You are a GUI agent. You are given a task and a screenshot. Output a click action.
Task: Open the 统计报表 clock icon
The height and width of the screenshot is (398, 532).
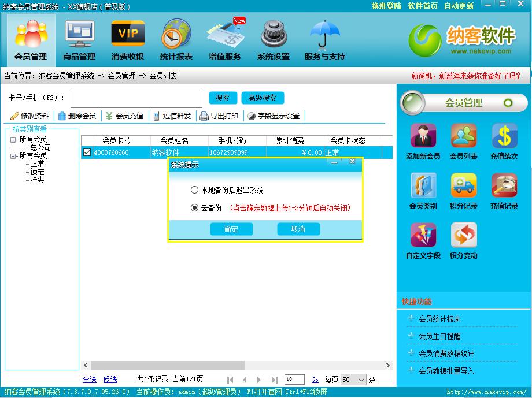(176, 35)
